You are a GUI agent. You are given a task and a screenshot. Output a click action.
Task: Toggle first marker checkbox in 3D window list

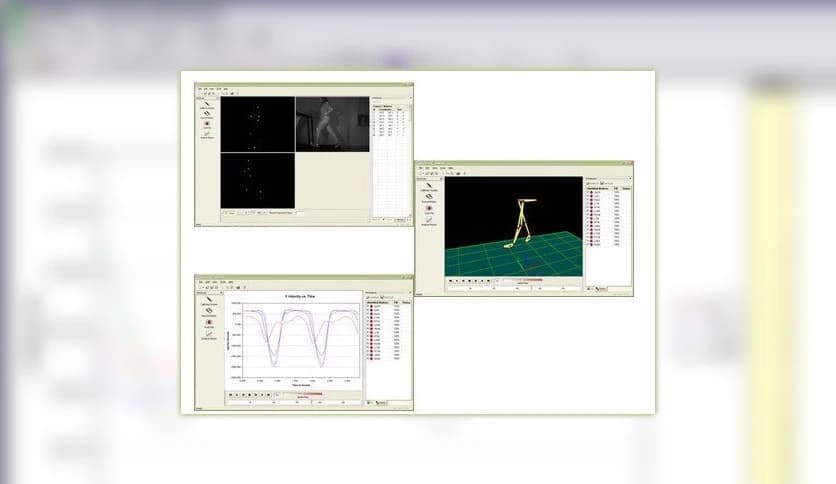point(588,192)
